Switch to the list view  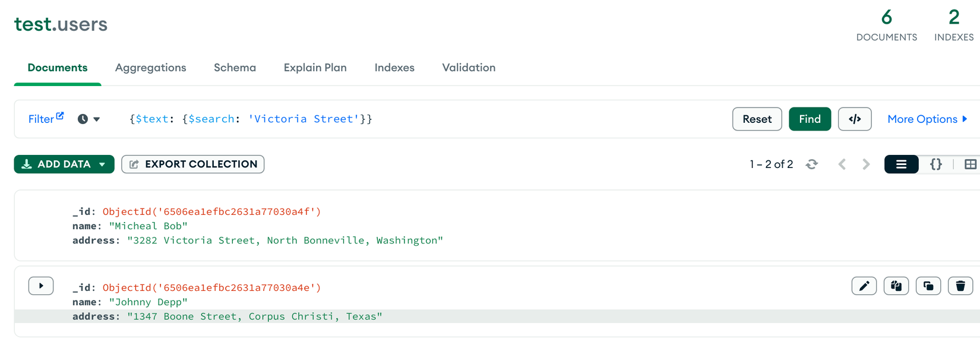(x=901, y=164)
